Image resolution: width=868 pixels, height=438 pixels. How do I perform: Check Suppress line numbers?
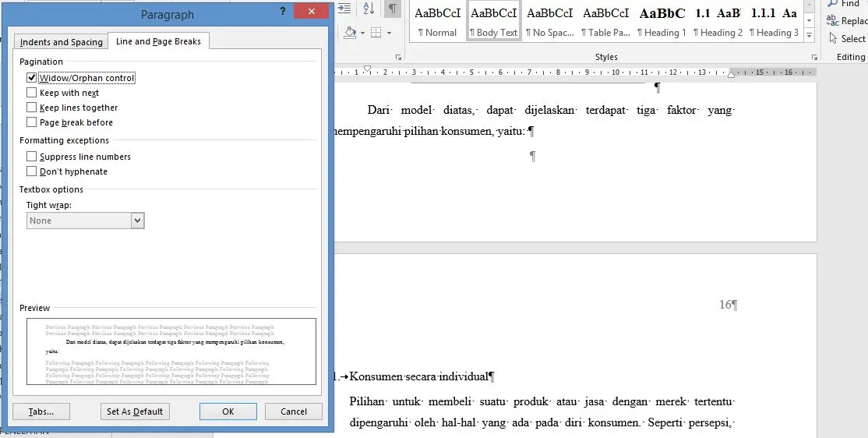point(31,157)
